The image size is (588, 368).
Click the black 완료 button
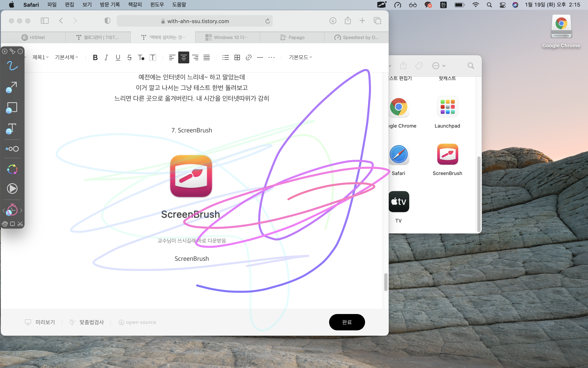click(x=347, y=322)
